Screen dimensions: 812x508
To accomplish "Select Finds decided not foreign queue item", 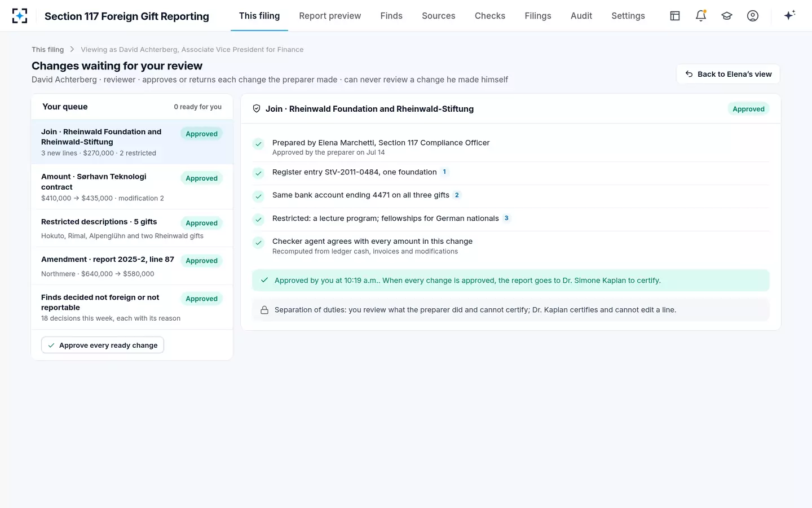I will pyautogui.click(x=132, y=307).
